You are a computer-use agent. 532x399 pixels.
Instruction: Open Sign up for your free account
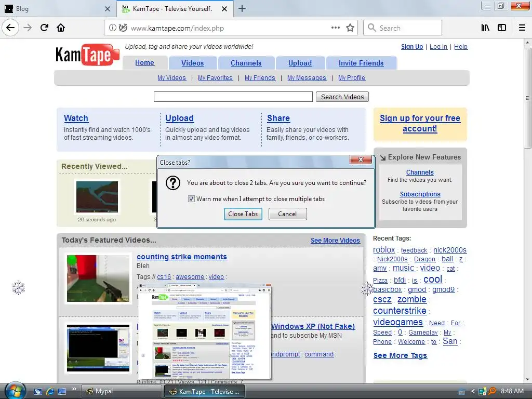click(420, 124)
